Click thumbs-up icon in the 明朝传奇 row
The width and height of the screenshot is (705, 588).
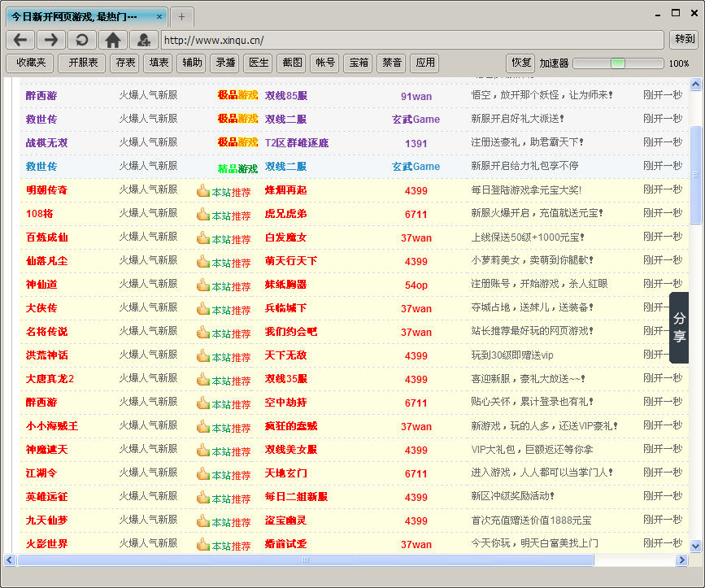click(203, 190)
